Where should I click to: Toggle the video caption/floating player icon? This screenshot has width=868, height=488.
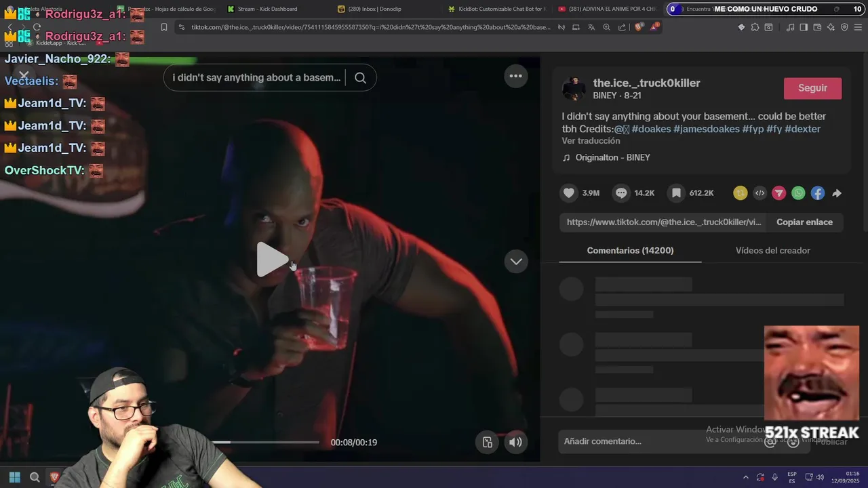click(x=487, y=442)
